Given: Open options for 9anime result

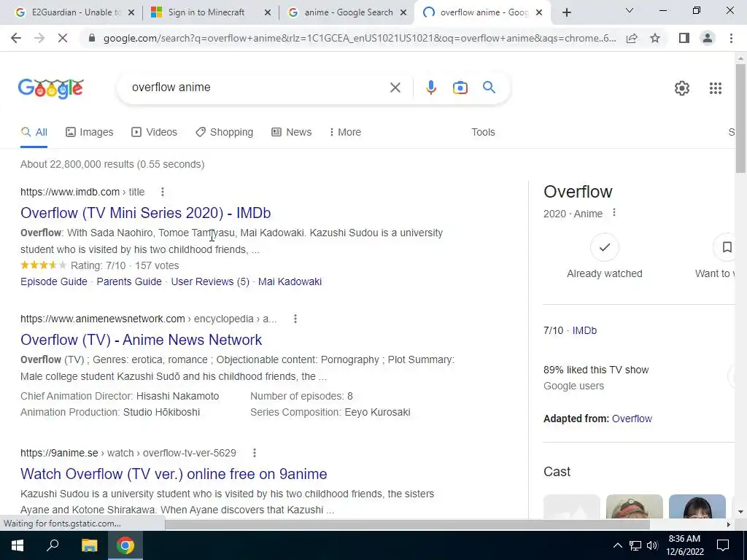Looking at the screenshot, I should (x=255, y=453).
